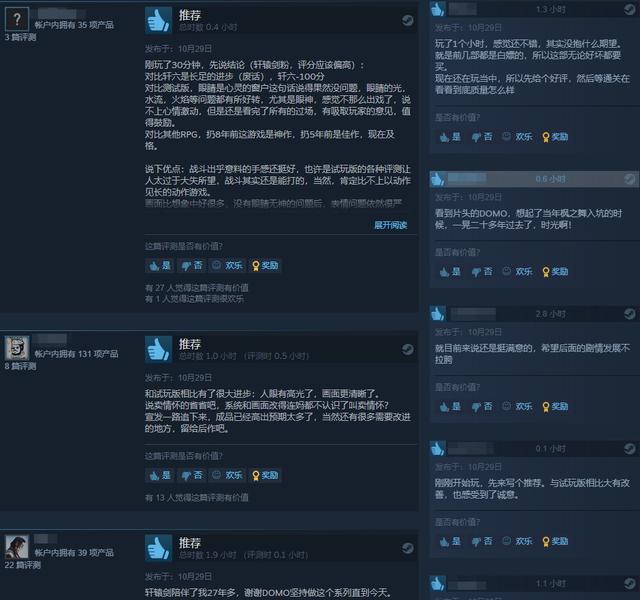Open the 8 篇评测 reviews link
This screenshot has width=640, height=600.
(x=20, y=366)
